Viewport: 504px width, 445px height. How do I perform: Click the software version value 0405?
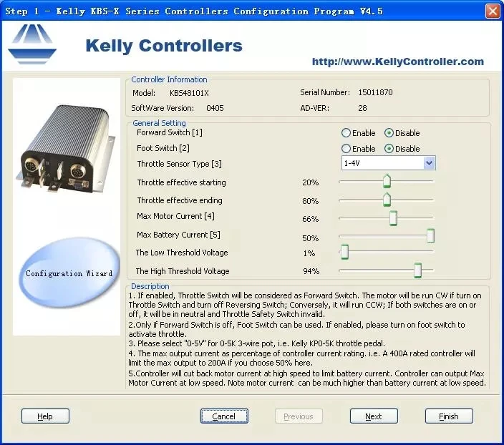[215, 108]
